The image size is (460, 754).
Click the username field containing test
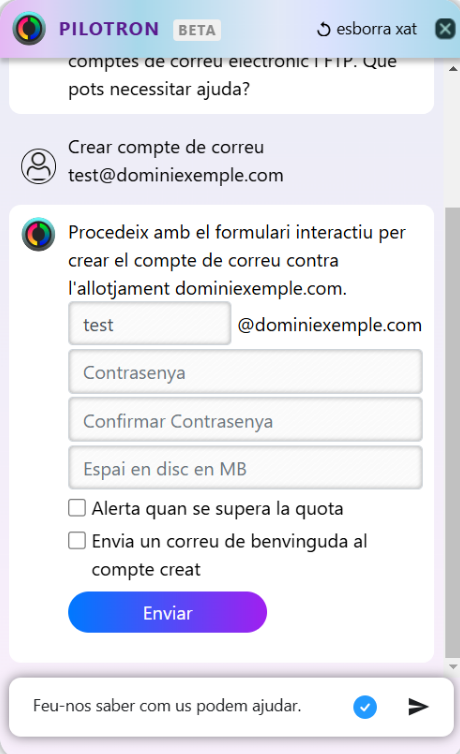tap(149, 324)
